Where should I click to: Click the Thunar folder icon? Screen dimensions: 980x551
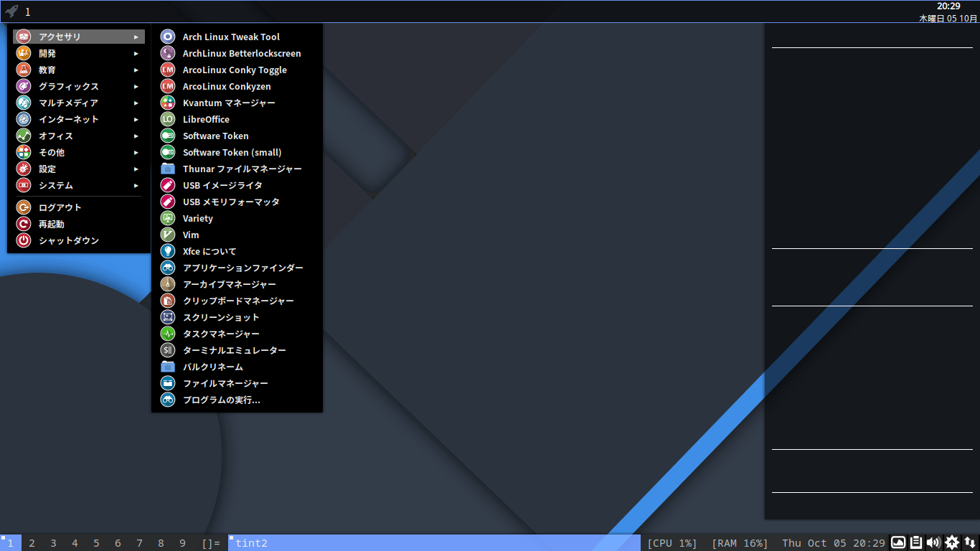click(x=168, y=169)
